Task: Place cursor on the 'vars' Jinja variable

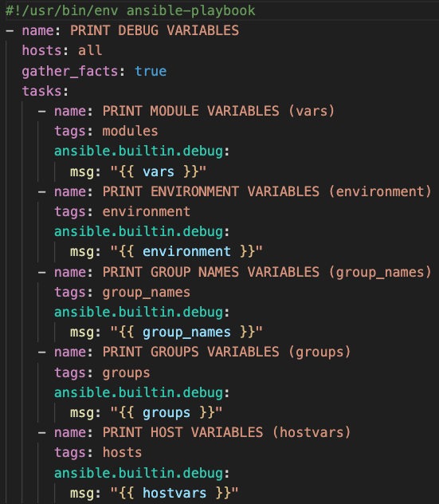Action: pyautogui.click(x=159, y=171)
